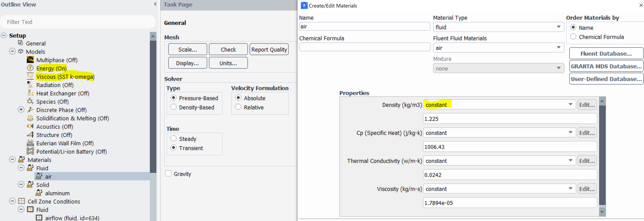The height and width of the screenshot is (221, 644).
Task: Click the Acoustics model icon
Action: (30, 126)
